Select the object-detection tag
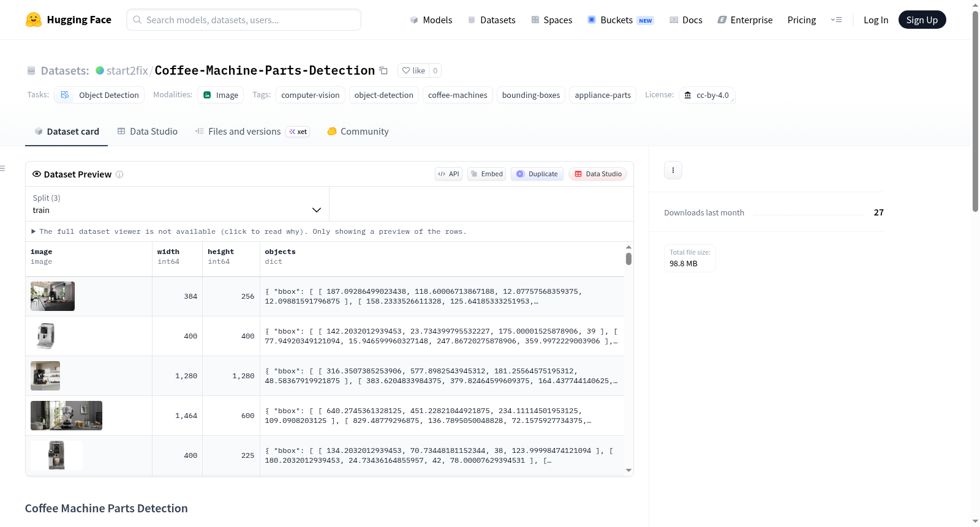Screen dimensions: 980x527 384,95
